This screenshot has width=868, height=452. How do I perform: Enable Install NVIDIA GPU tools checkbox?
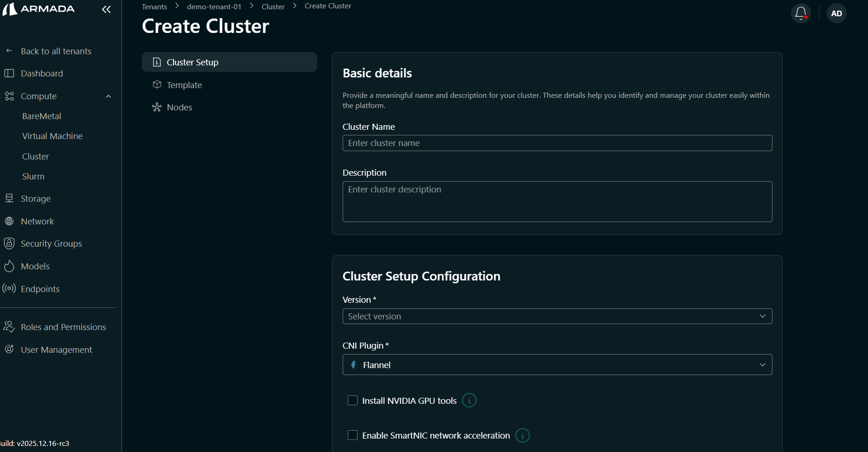(x=352, y=401)
